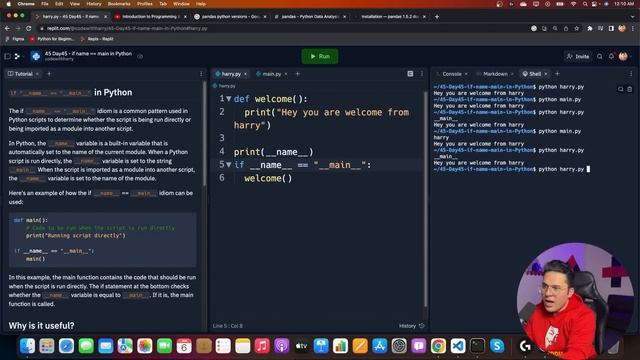Viewport: 640px width, 360px height.
Task: Click in the Shell command prompt
Action: click(588, 169)
